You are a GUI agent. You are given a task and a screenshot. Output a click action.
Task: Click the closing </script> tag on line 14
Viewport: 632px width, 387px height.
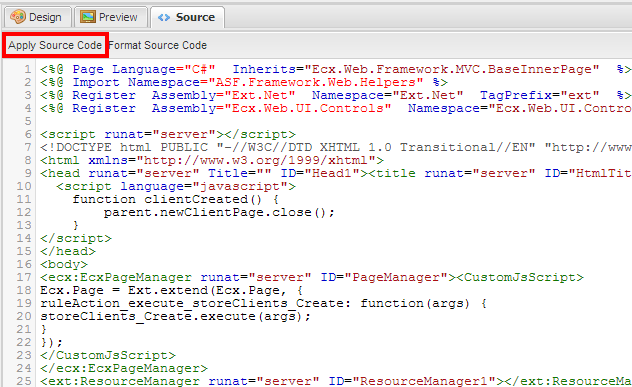(x=76, y=238)
